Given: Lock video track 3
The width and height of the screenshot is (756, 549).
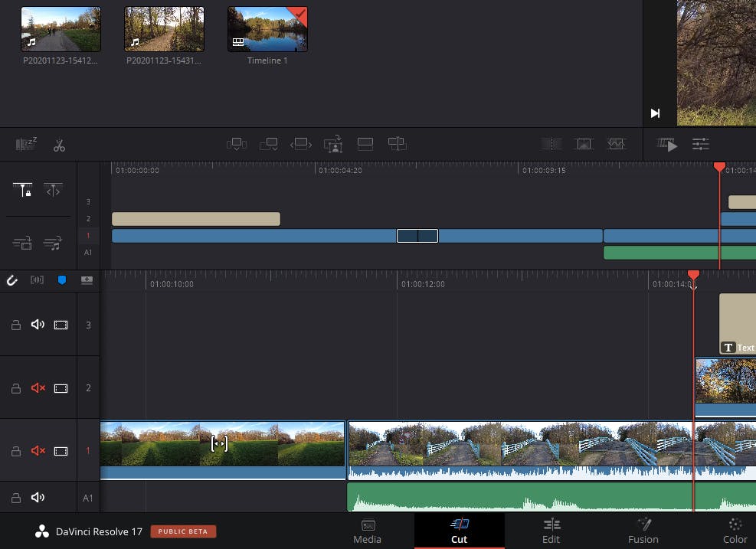Looking at the screenshot, I should point(15,325).
